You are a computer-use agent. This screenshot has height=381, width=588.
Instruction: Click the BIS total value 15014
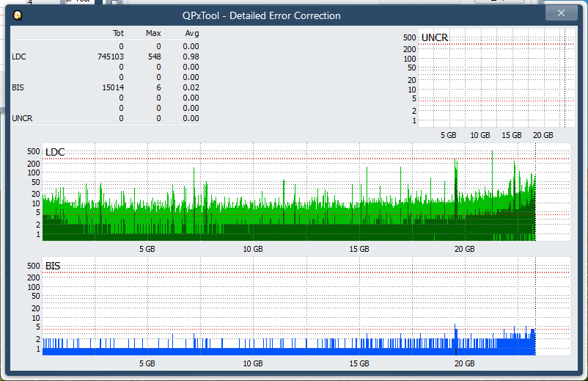pyautogui.click(x=113, y=87)
